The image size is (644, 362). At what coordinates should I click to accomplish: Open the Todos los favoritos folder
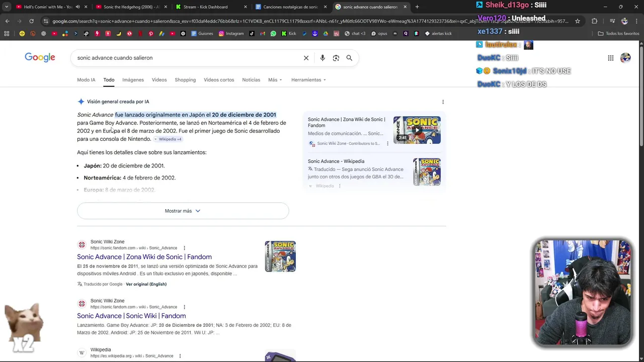(x=618, y=34)
